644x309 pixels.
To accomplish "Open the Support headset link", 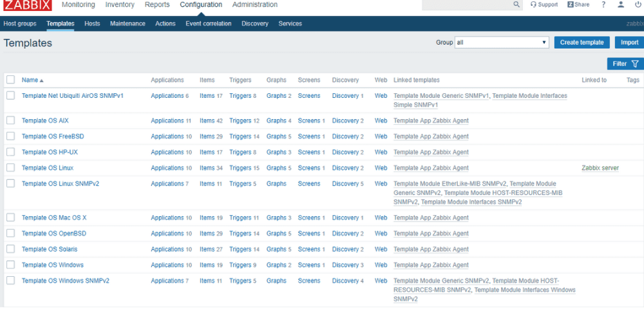I will [544, 5].
